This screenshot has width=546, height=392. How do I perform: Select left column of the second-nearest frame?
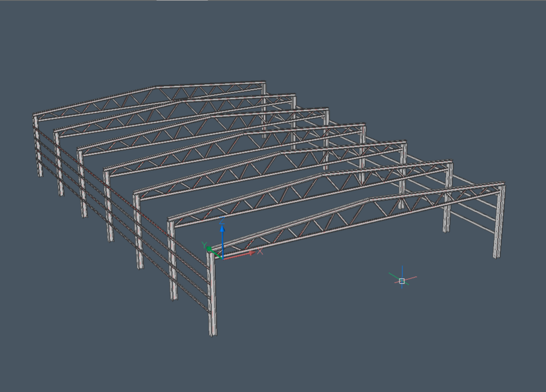pyautogui.click(x=172, y=263)
